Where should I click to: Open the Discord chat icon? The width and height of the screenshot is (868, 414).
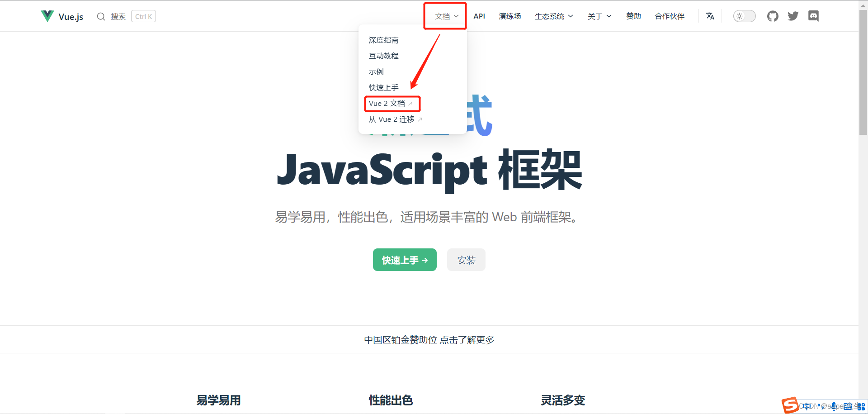(x=813, y=16)
